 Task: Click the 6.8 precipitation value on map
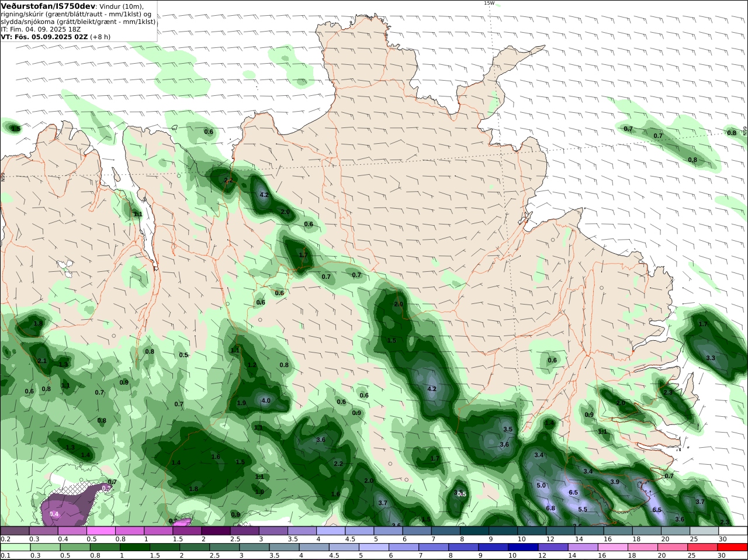click(x=550, y=509)
